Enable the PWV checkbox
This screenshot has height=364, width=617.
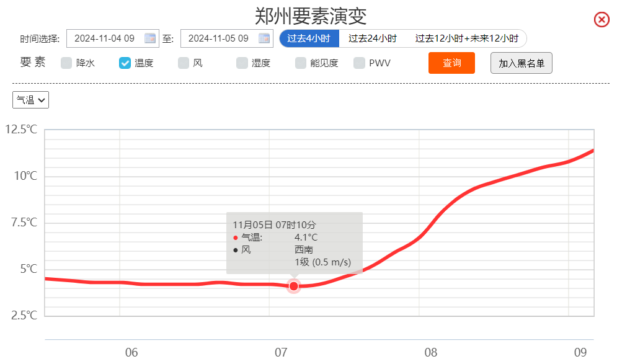359,63
